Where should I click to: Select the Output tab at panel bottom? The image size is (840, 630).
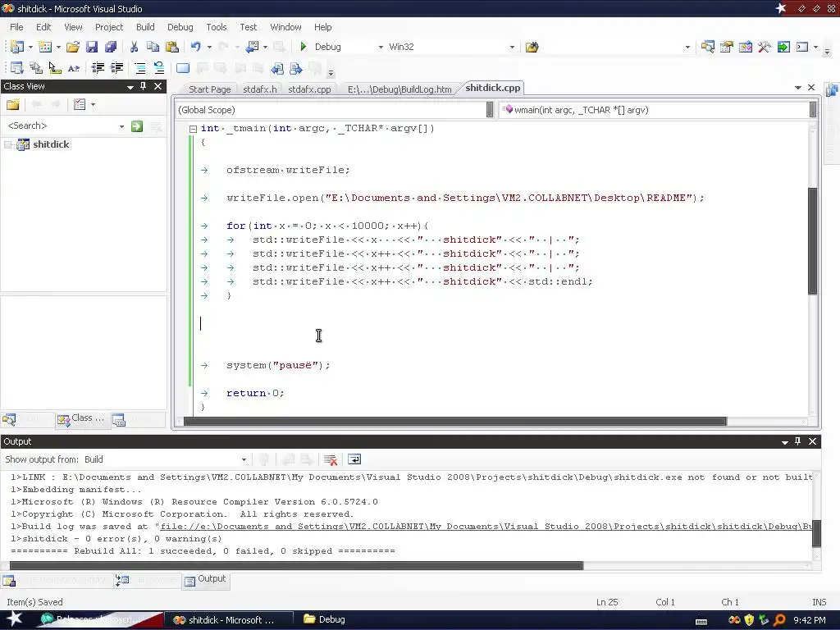pyautogui.click(x=206, y=580)
